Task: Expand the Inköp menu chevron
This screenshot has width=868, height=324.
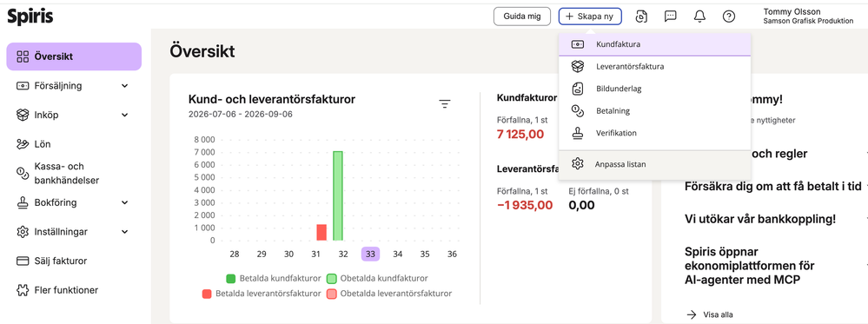Action: click(124, 116)
